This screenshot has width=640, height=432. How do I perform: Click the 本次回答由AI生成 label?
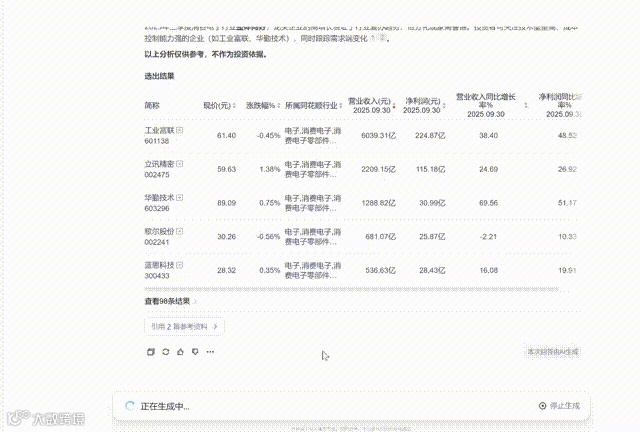coord(553,352)
